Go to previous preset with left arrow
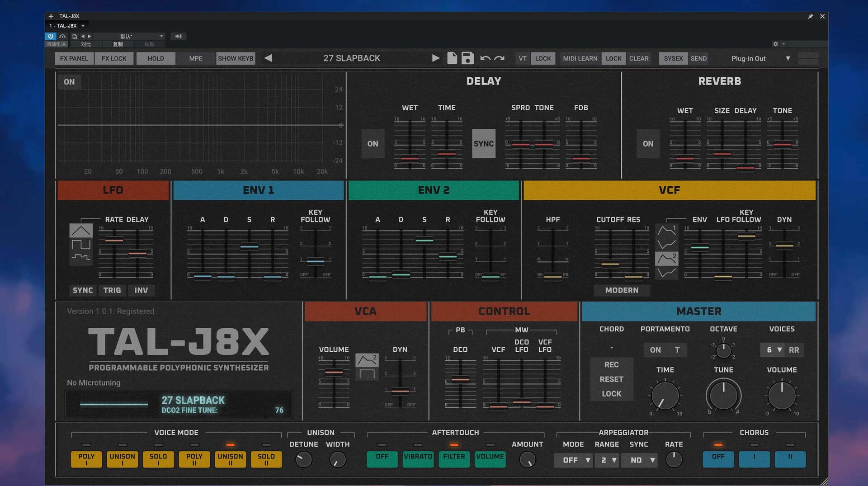868x486 pixels. click(268, 58)
